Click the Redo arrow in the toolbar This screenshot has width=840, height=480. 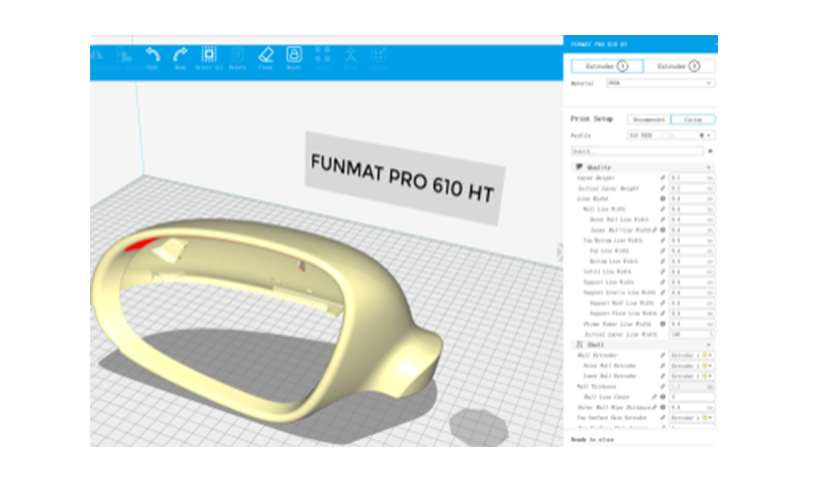tap(181, 57)
